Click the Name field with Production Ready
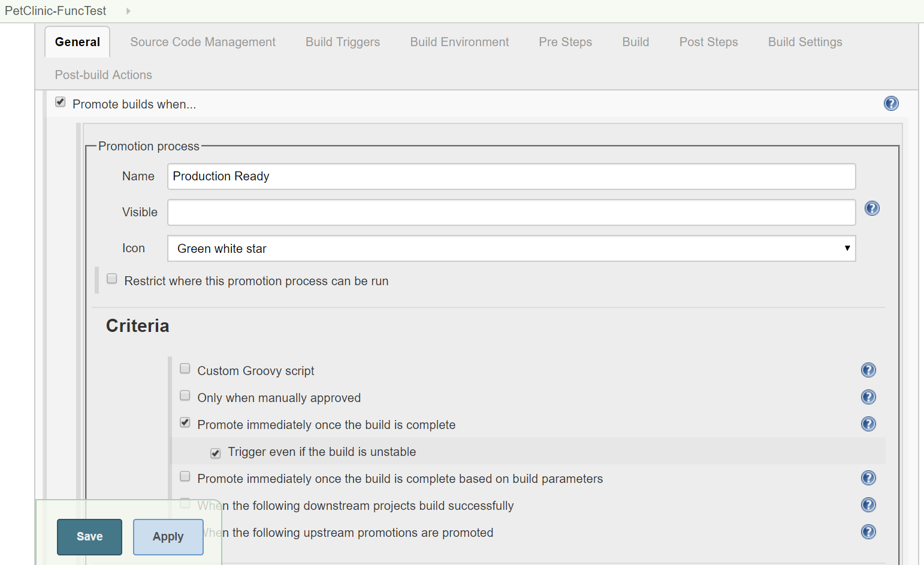924x565 pixels. pyautogui.click(x=512, y=177)
